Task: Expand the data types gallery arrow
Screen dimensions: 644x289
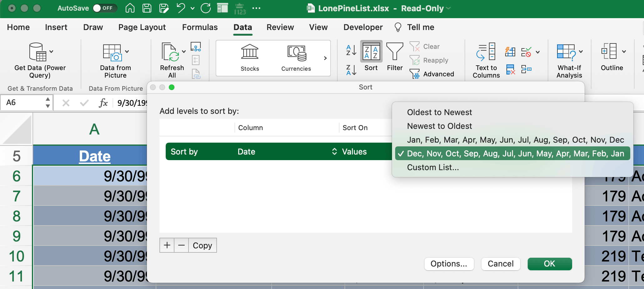Action: tap(325, 58)
